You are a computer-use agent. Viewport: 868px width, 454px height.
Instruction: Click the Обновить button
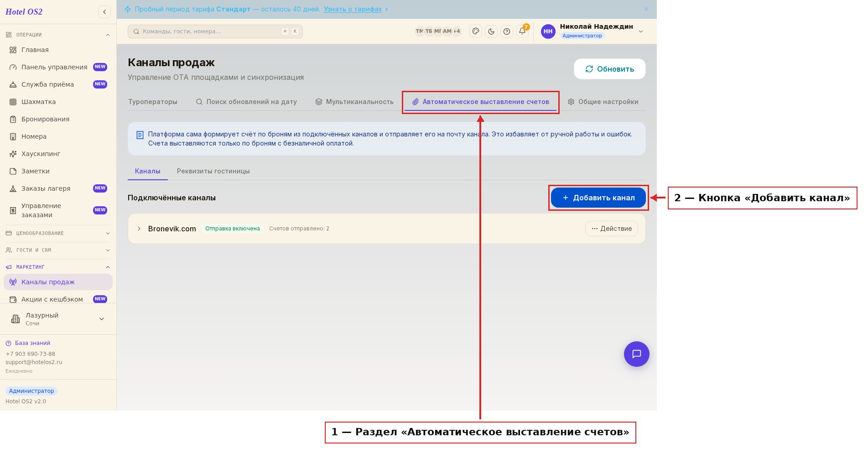pyautogui.click(x=610, y=69)
